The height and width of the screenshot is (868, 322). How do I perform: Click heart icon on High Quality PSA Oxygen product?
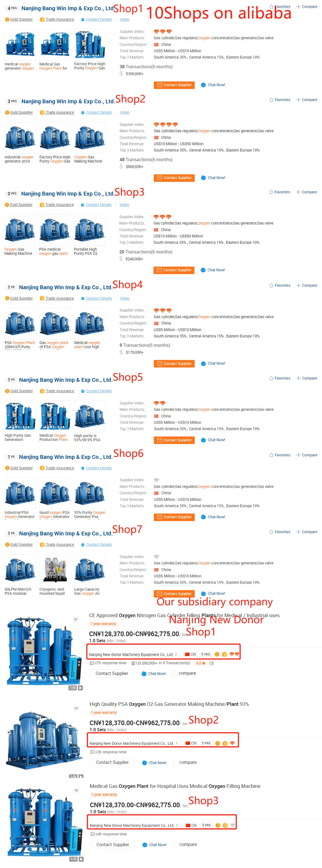pyautogui.click(x=76, y=708)
